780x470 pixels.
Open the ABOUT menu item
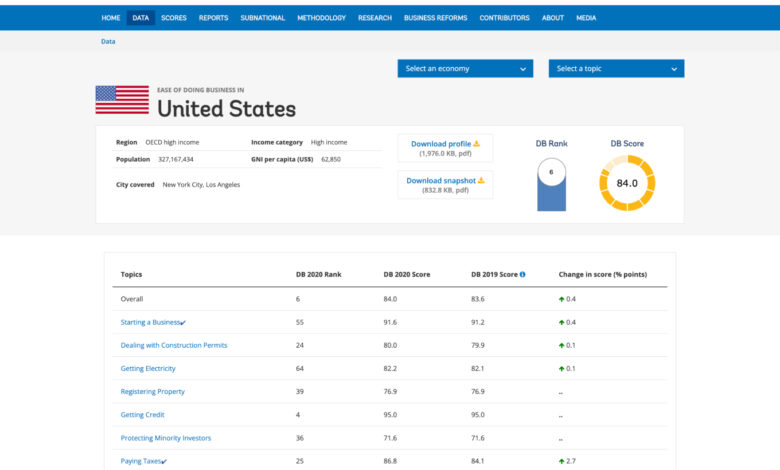(553, 18)
